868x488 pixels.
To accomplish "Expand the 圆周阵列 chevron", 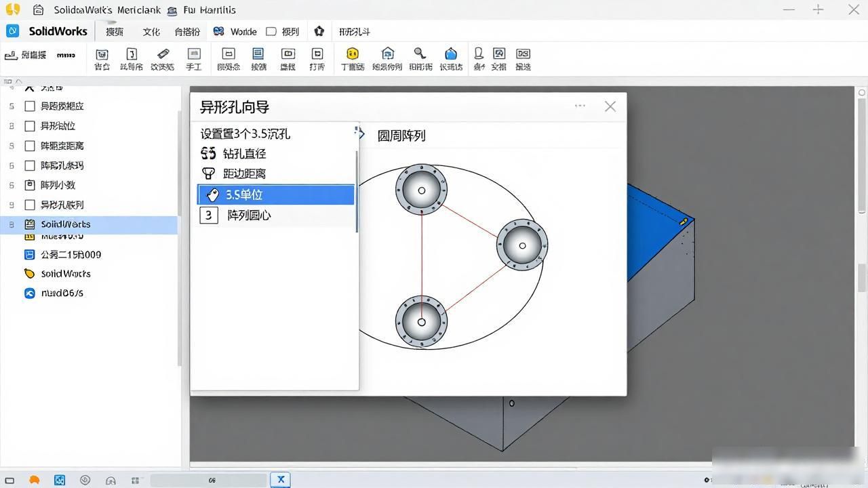I will click(361, 134).
